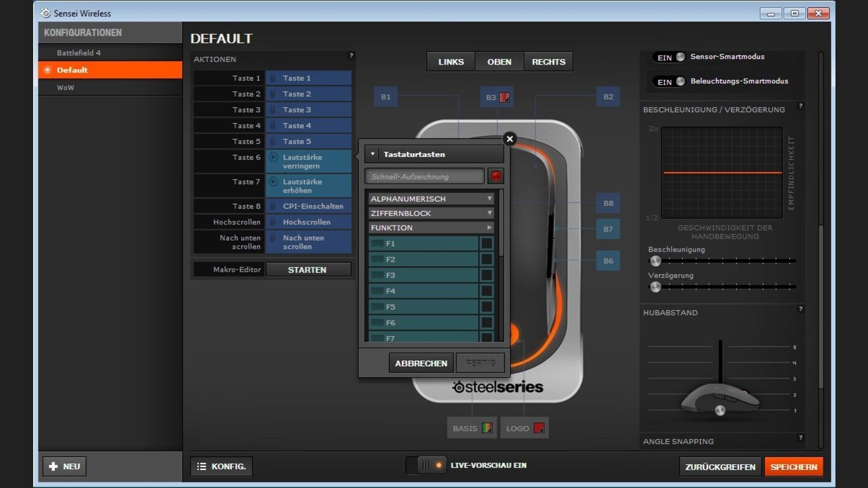
Task: Open the KONFIG. menu button
Action: tap(221, 466)
